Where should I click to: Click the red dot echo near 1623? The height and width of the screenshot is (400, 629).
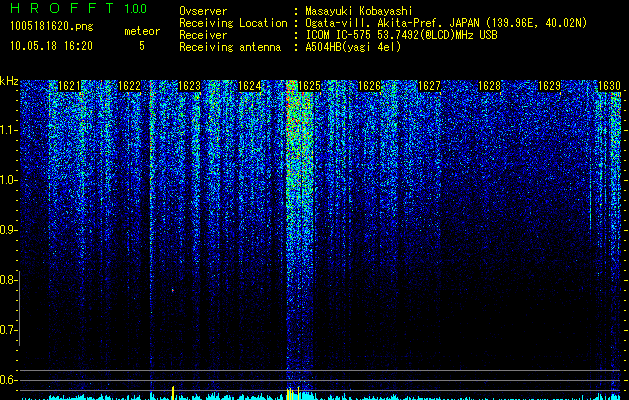point(173,290)
